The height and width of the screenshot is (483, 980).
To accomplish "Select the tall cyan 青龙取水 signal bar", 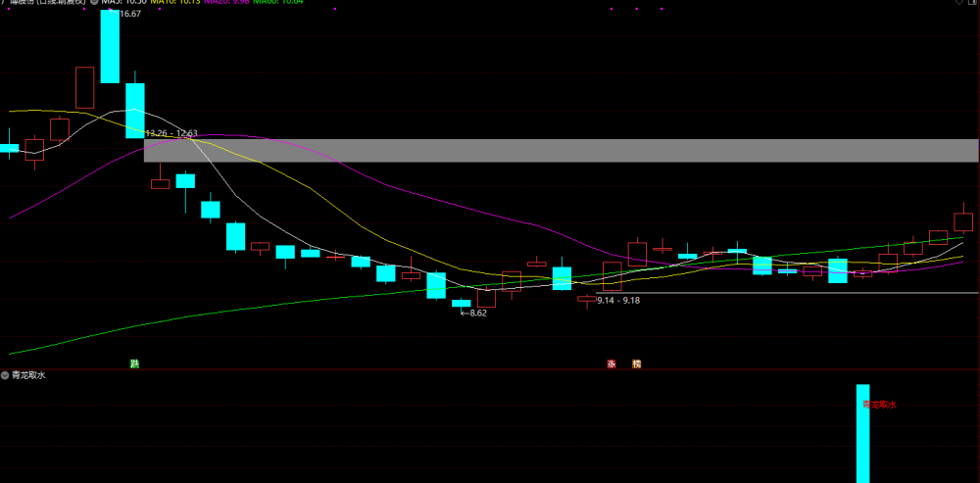I will [x=862, y=434].
